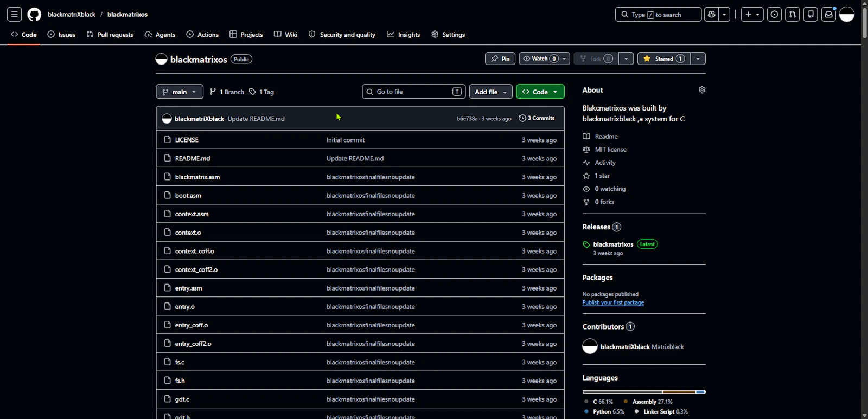Screen dimensions: 868x419
Task: Click the fork icon beside 0 forks
Action: [x=586, y=202]
